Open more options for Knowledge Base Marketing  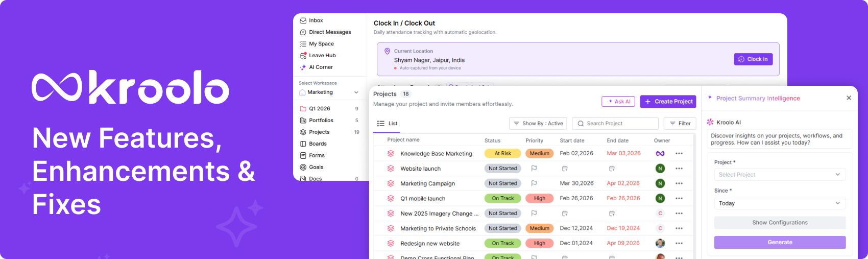tap(679, 154)
